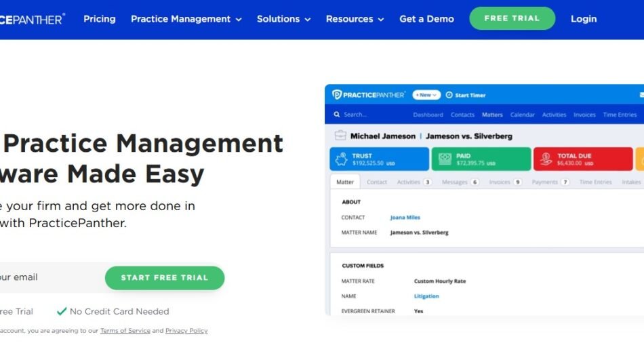Click the cash icon on Paid card

click(x=445, y=159)
